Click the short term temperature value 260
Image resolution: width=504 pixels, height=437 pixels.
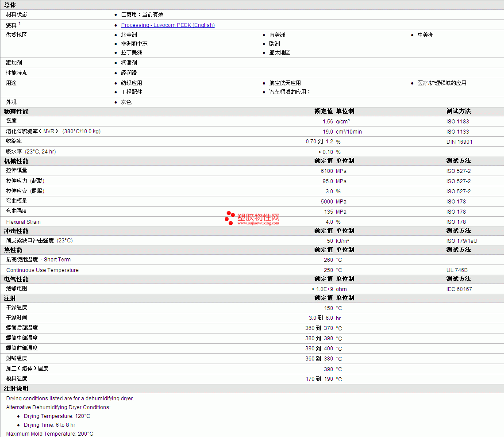tap(328, 260)
